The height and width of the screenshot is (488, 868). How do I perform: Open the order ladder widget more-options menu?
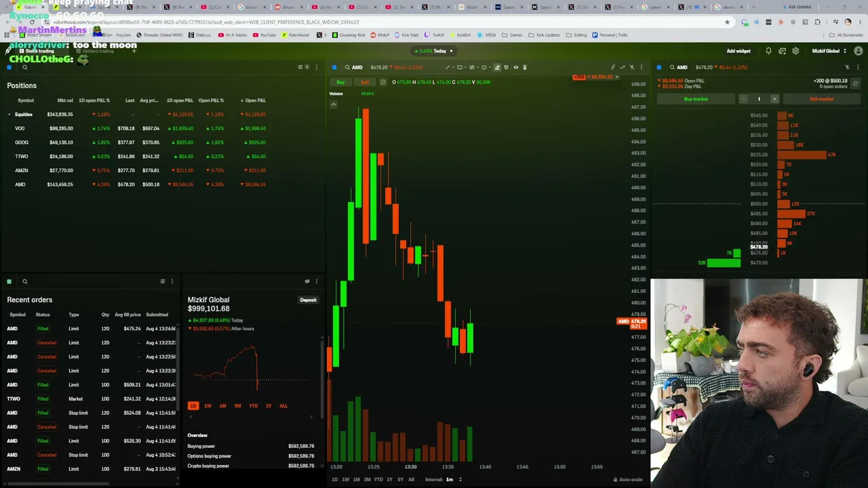[x=859, y=67]
